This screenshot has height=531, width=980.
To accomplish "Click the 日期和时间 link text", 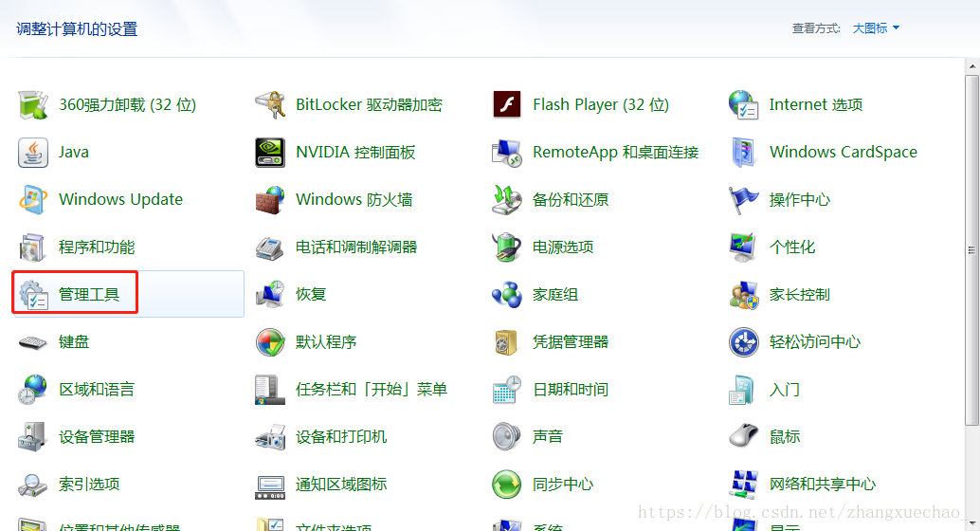I will point(571,390).
